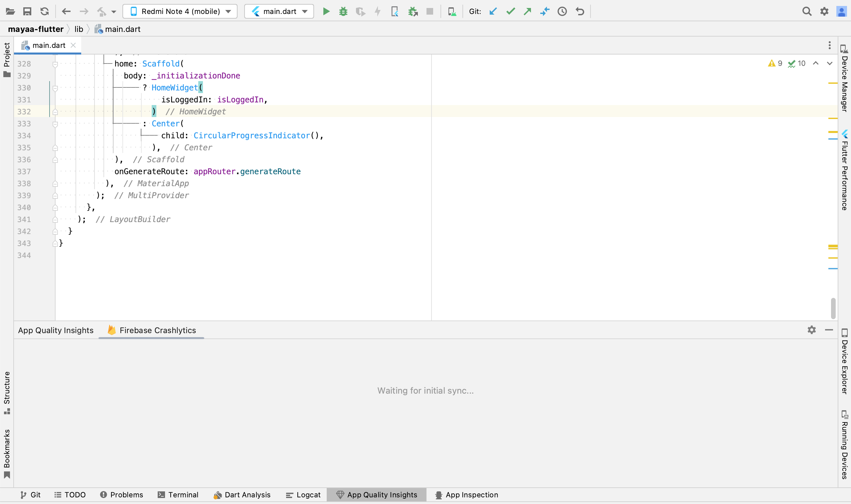The width and height of the screenshot is (851, 504).
Task: Open the main.dart run configuration dropdown
Action: coord(279,12)
